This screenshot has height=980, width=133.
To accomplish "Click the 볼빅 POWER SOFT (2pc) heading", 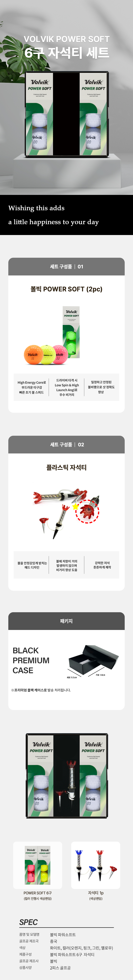I will (66, 289).
